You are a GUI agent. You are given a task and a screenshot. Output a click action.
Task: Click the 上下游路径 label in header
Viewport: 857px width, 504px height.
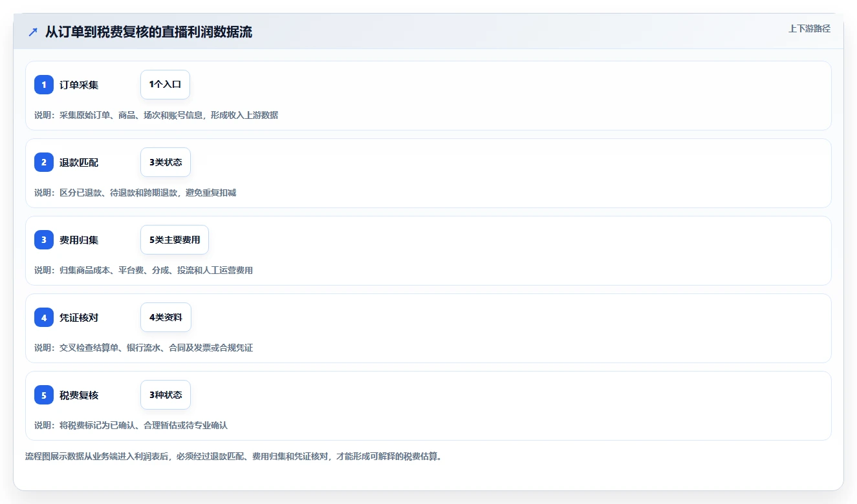pyautogui.click(x=809, y=28)
